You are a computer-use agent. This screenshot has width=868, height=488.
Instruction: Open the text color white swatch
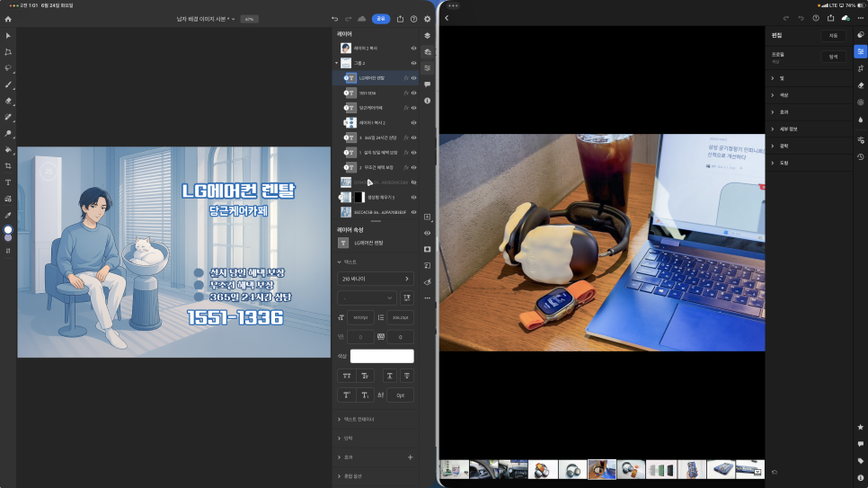pyautogui.click(x=382, y=356)
